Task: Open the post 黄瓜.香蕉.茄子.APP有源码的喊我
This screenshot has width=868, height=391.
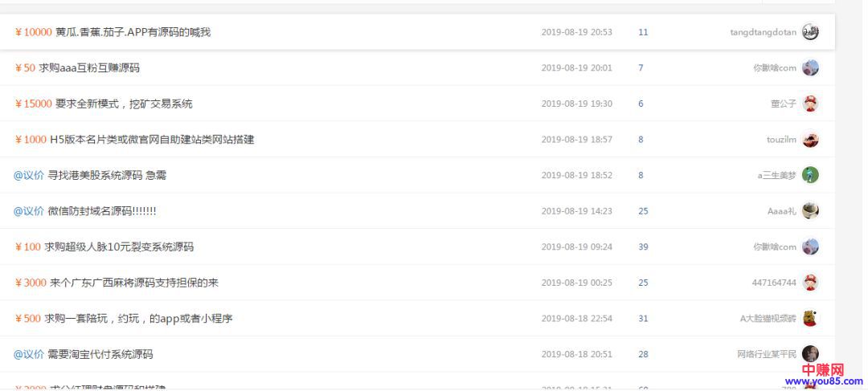Action: 133,32
